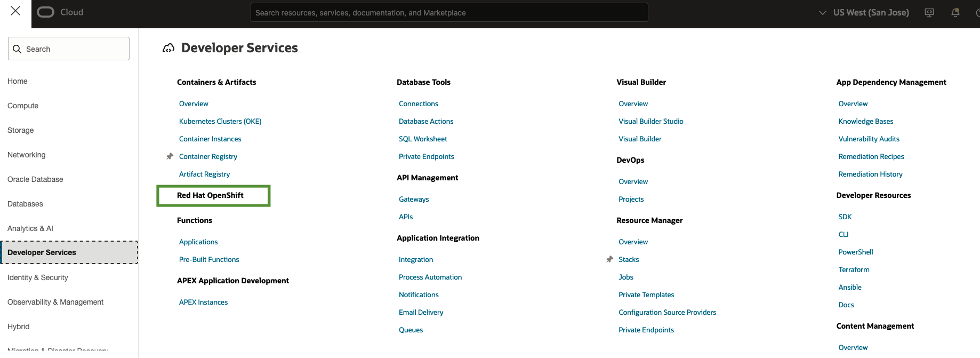
Task: Select Analytics & AI in the menu
Action: coord(30,228)
